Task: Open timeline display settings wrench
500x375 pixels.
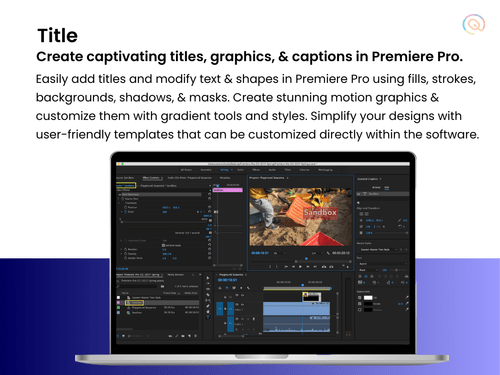Action: (x=248, y=288)
